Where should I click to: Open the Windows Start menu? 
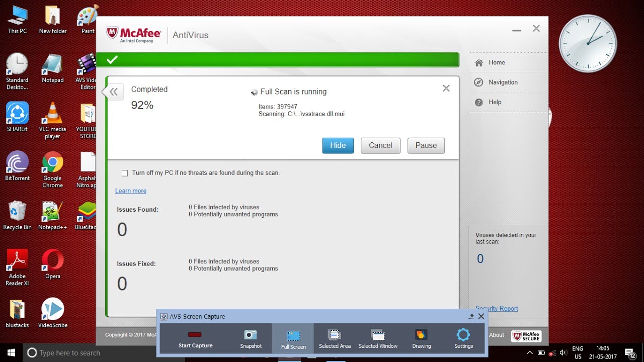pyautogui.click(x=11, y=352)
